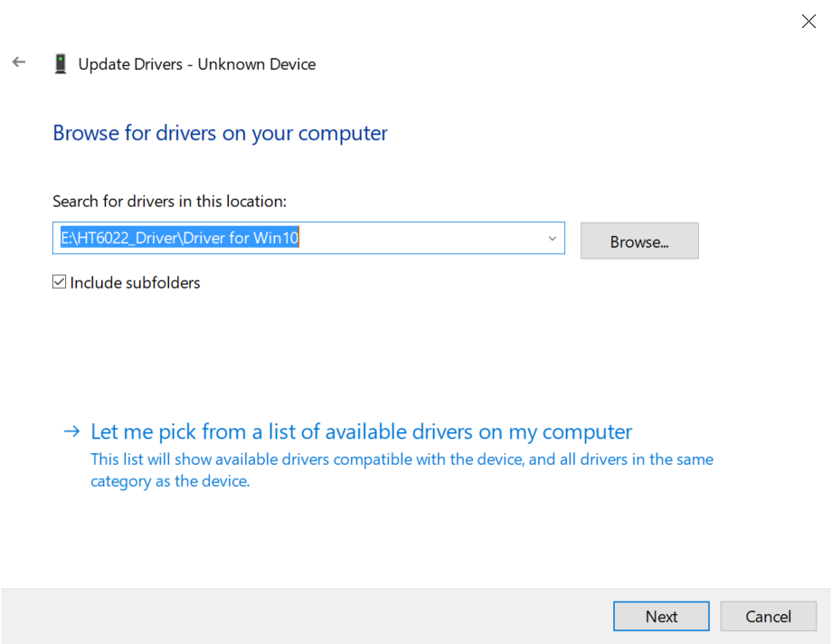
Task: Cancel the driver update wizard
Action: click(768, 616)
